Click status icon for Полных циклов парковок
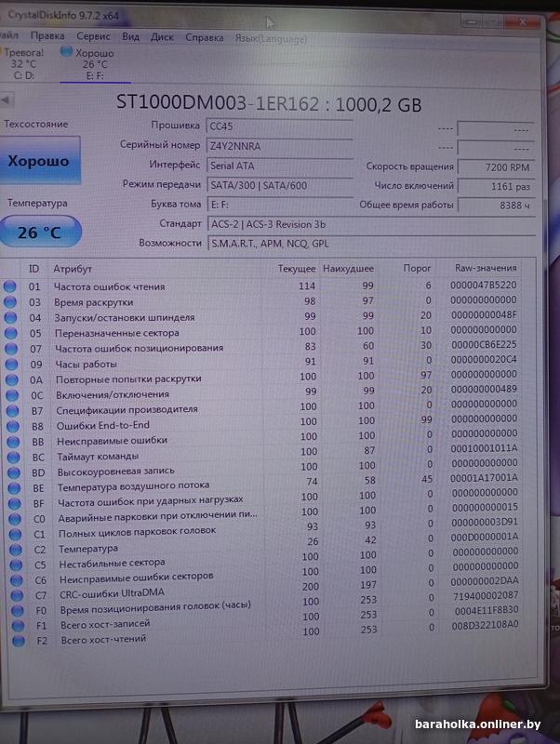The image size is (560, 744). pyautogui.click(x=16, y=534)
